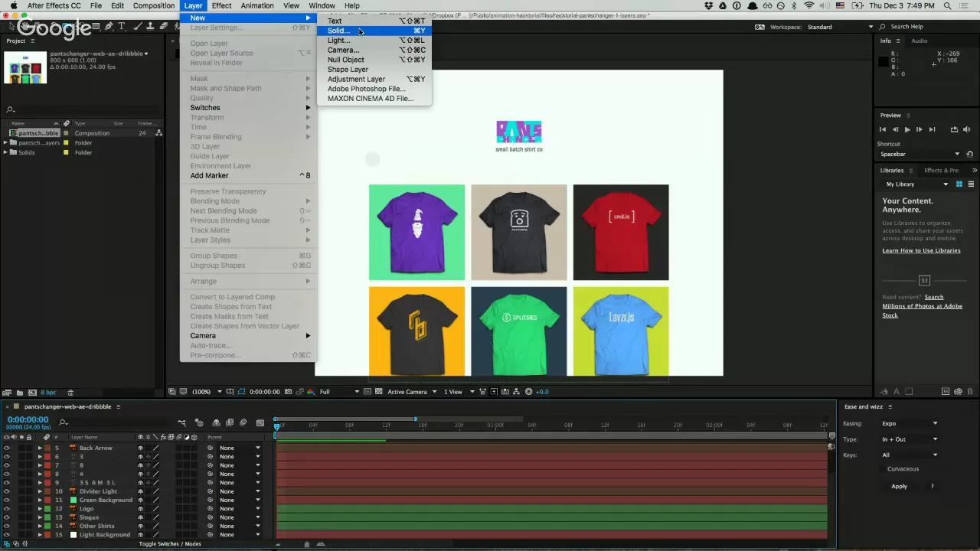Click the Toggle Switches / Modes button
This screenshot has height=551, width=980.
170,544
